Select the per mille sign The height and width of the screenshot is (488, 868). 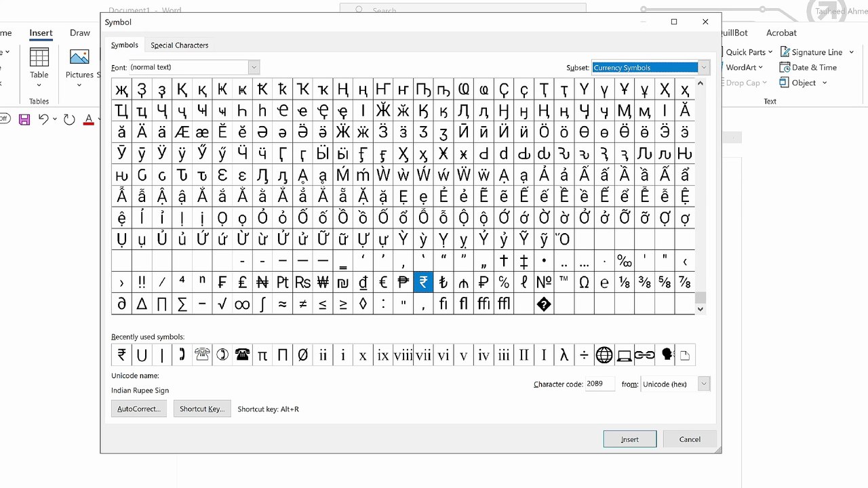tap(625, 261)
